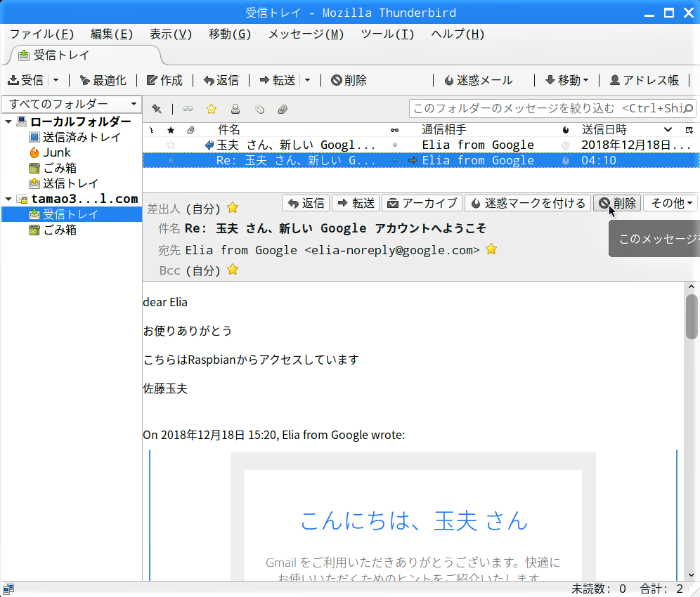Screen dimensions: 700x597
Task: Click the star next to elia-noreply@google.com
Action: [491, 249]
